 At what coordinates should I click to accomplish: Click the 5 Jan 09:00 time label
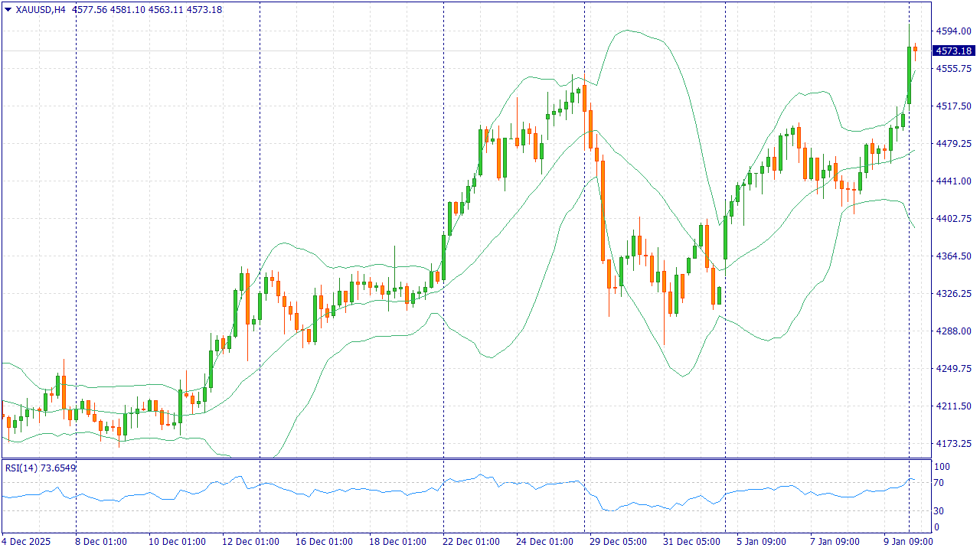[762, 542]
